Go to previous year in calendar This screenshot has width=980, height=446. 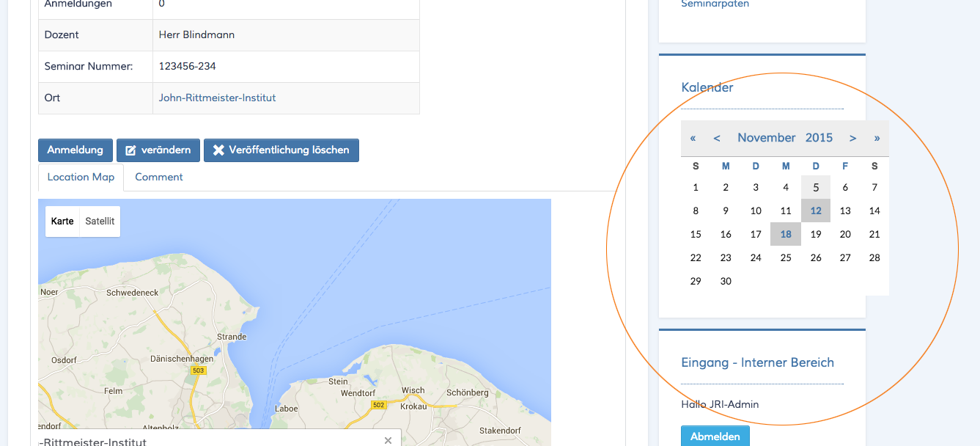(x=693, y=138)
